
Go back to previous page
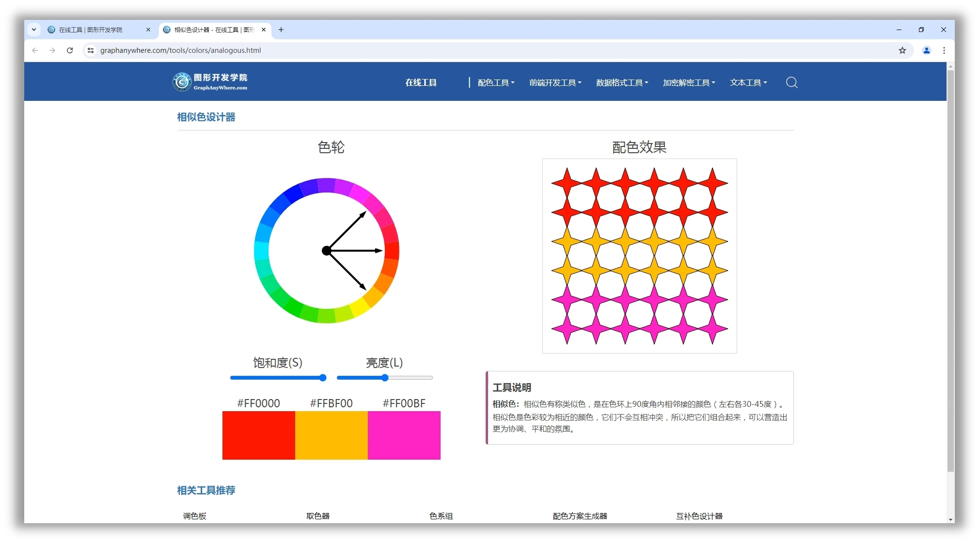[x=35, y=50]
